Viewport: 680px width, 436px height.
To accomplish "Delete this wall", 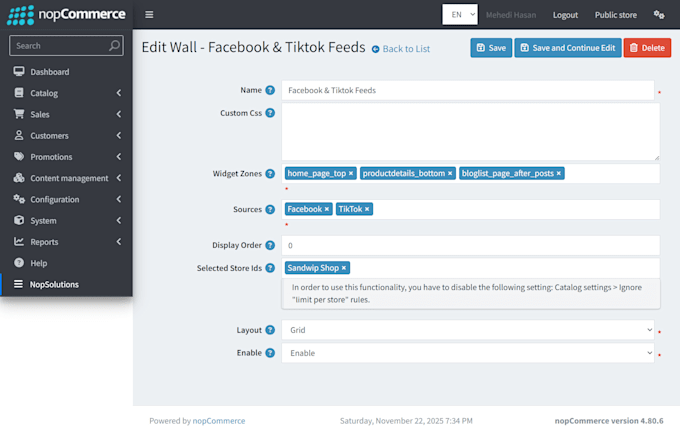I will click(x=647, y=48).
